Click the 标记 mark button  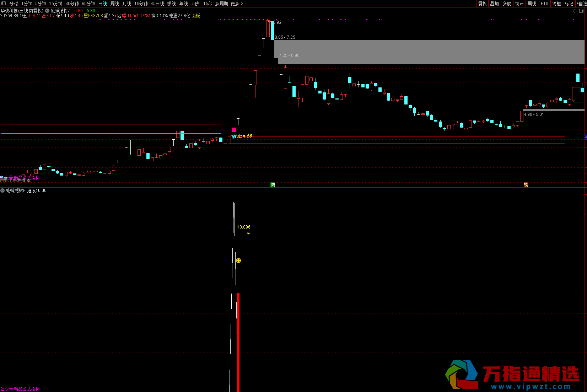569,4
